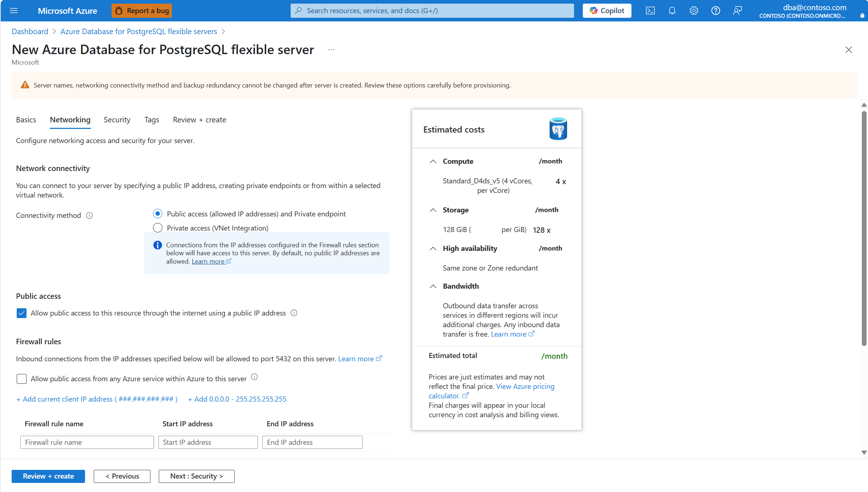Select Private access (VNet Integration)
The image size is (868, 492).
(157, 228)
